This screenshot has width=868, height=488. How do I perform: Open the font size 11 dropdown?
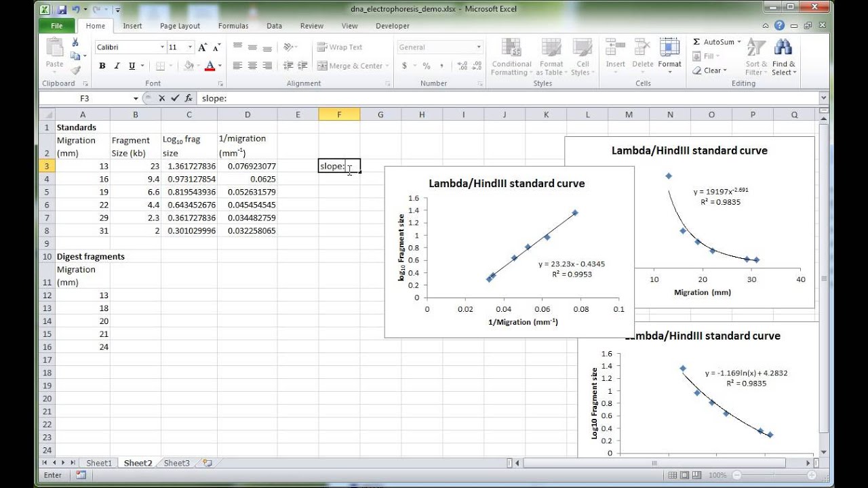pyautogui.click(x=190, y=47)
